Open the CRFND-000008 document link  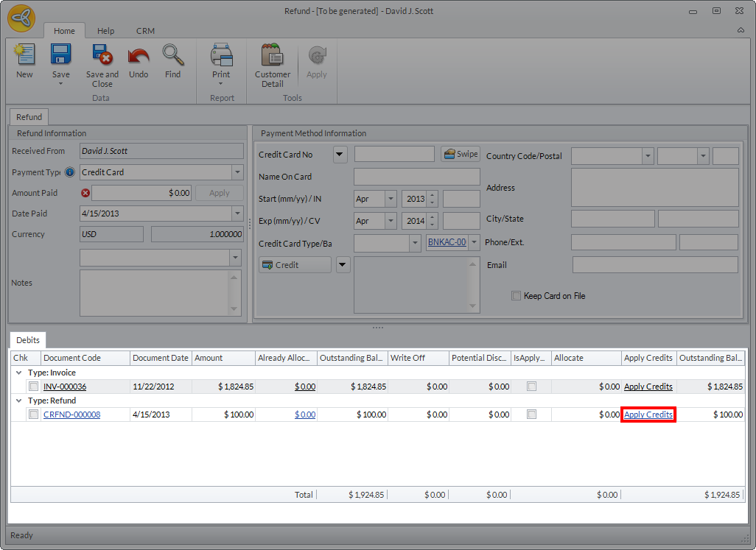point(71,415)
